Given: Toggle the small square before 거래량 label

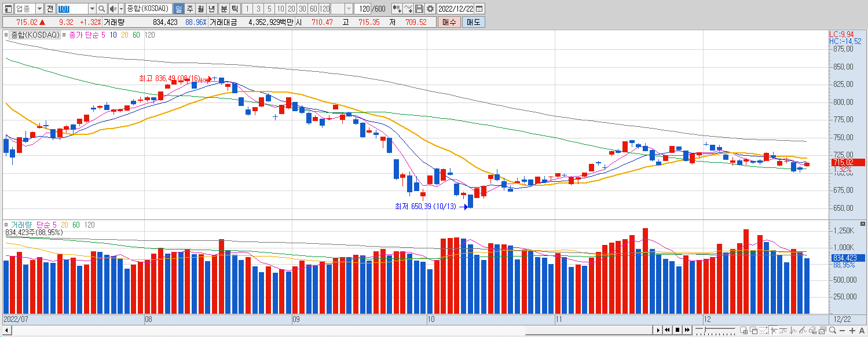Looking at the screenshot, I should [x=6, y=225].
